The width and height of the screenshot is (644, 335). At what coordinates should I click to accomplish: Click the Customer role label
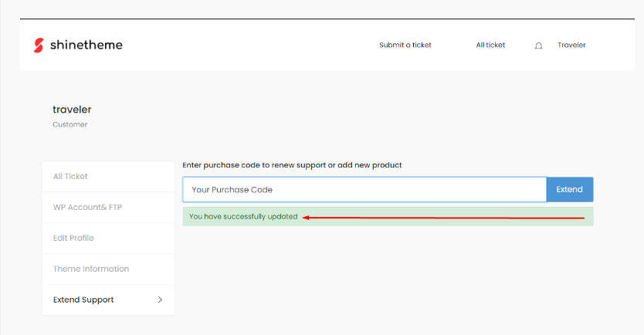point(69,124)
